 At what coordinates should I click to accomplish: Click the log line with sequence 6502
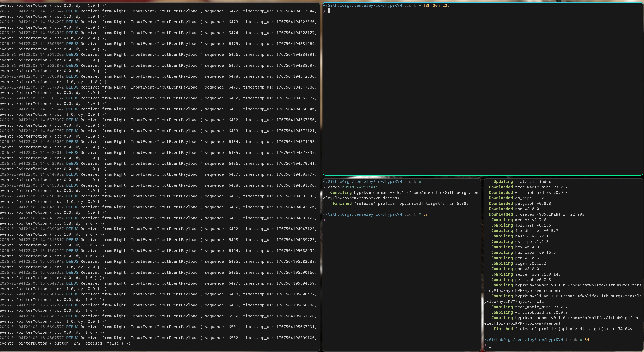coord(158,338)
